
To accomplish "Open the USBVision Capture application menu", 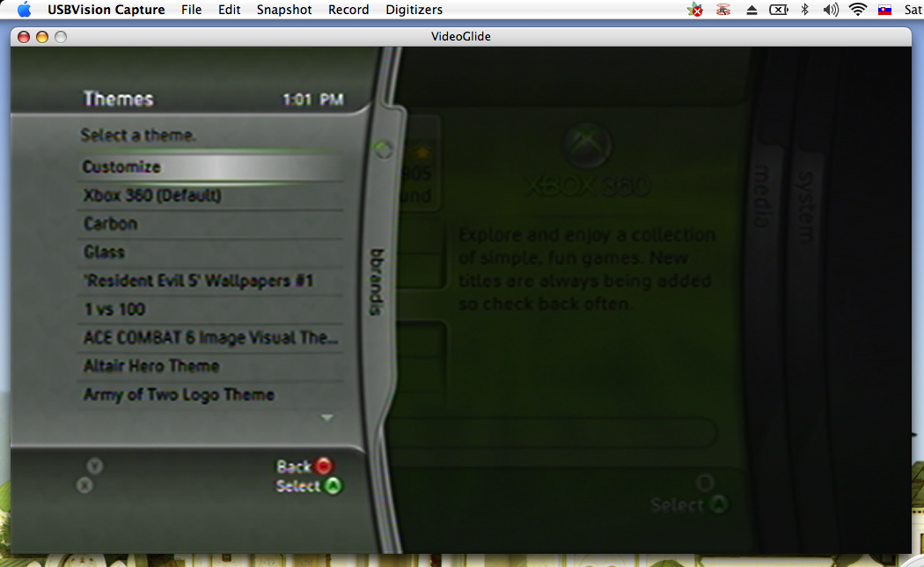I will (106, 10).
